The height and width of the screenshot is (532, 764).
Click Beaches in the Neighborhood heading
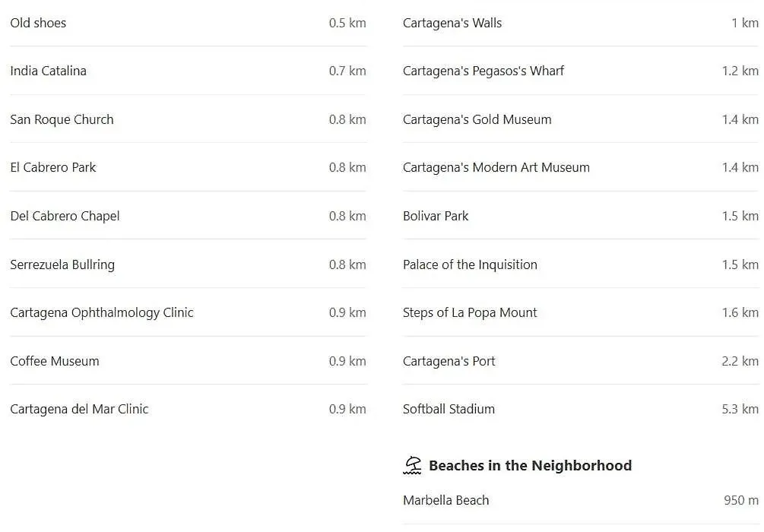[530, 465]
